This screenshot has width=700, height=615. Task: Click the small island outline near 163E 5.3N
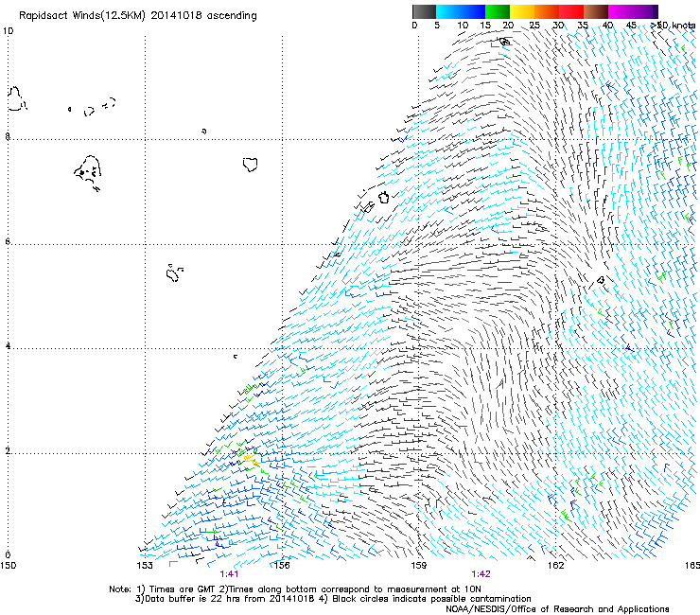pyautogui.click(x=601, y=280)
